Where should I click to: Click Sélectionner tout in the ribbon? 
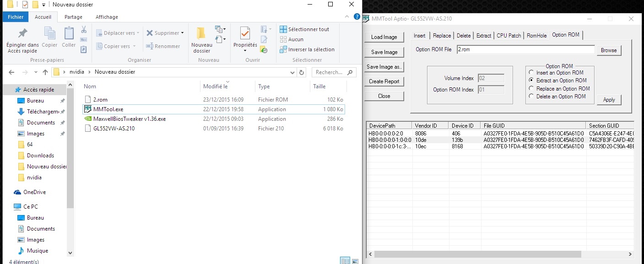coord(304,29)
